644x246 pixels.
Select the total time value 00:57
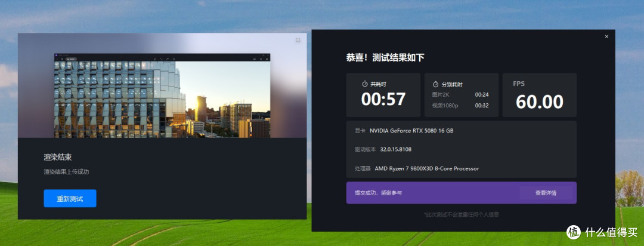[x=383, y=99]
